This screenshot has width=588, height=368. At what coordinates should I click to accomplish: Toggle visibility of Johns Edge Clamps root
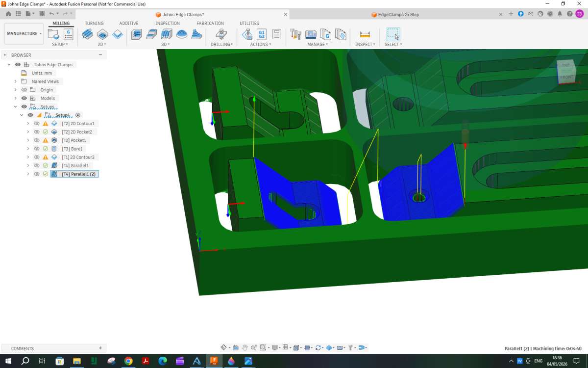coord(18,65)
